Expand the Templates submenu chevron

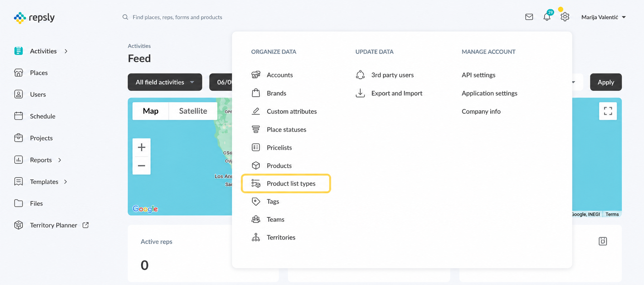[66, 181]
